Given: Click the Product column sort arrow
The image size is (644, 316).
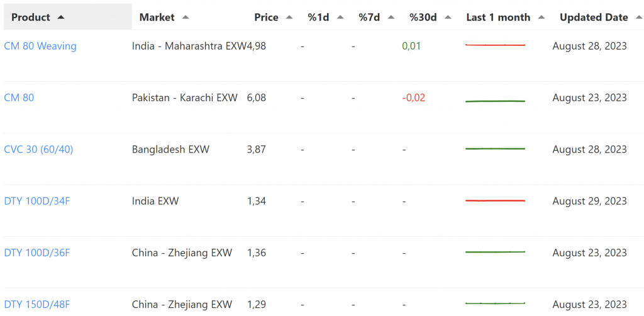Looking at the screenshot, I should click(61, 18).
